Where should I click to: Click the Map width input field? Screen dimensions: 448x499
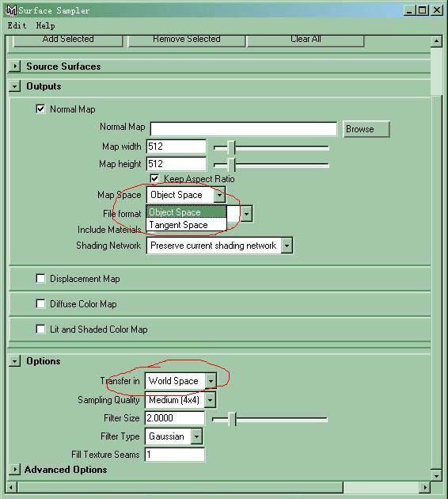pyautogui.click(x=177, y=147)
